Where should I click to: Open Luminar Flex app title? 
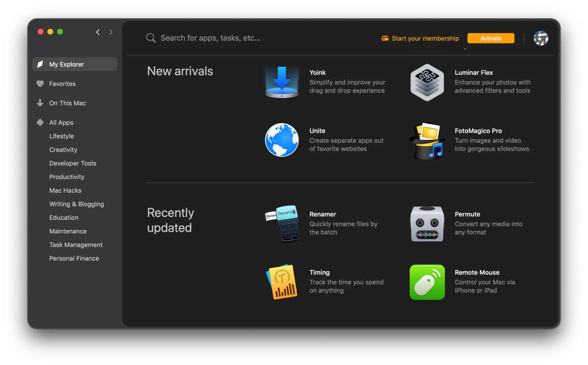(474, 72)
